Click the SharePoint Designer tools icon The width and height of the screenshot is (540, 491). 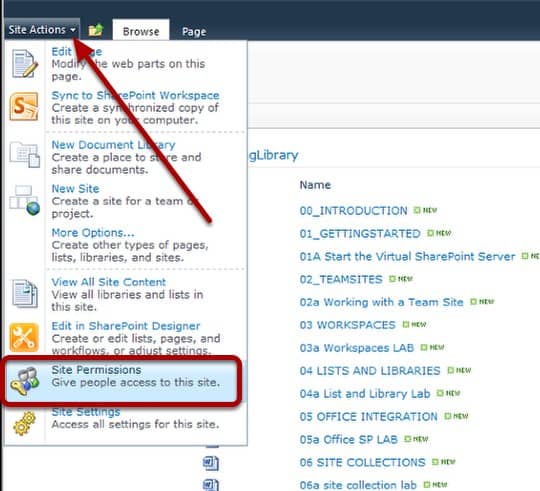24,337
